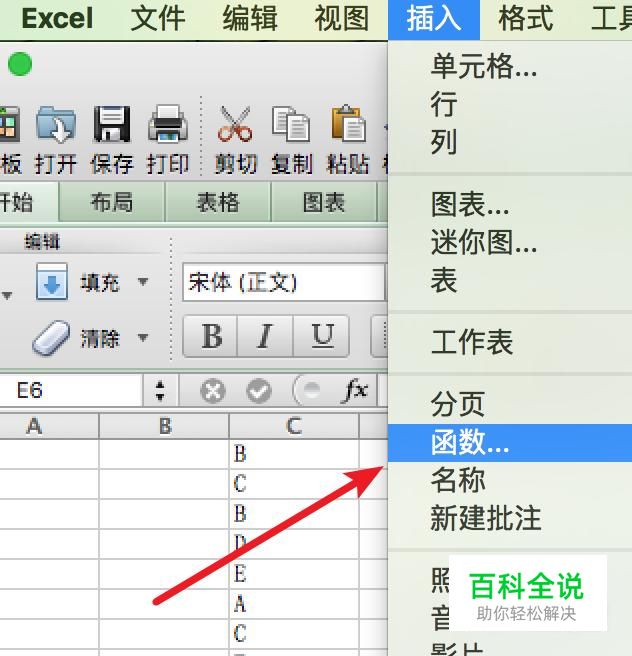Open the 插入 menu
This screenshot has width=632, height=656.
(x=434, y=19)
